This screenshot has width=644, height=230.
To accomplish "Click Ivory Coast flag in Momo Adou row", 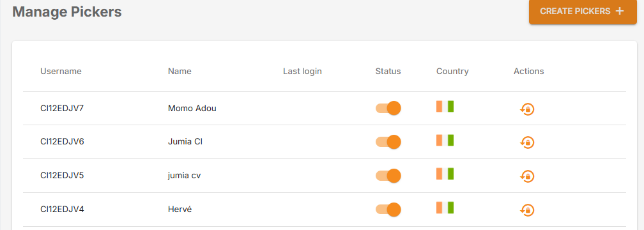I will pyautogui.click(x=445, y=106).
